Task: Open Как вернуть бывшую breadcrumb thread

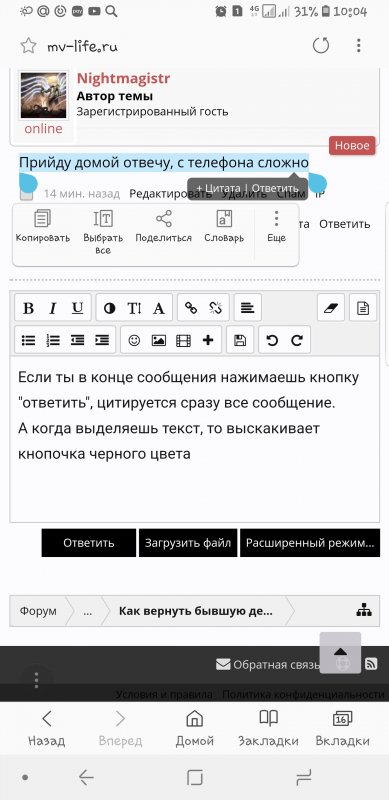Action: click(196, 611)
